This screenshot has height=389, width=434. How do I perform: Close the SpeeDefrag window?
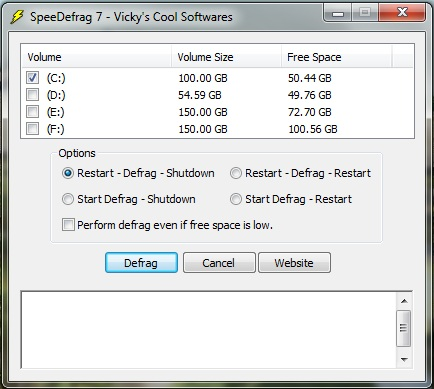click(x=402, y=13)
